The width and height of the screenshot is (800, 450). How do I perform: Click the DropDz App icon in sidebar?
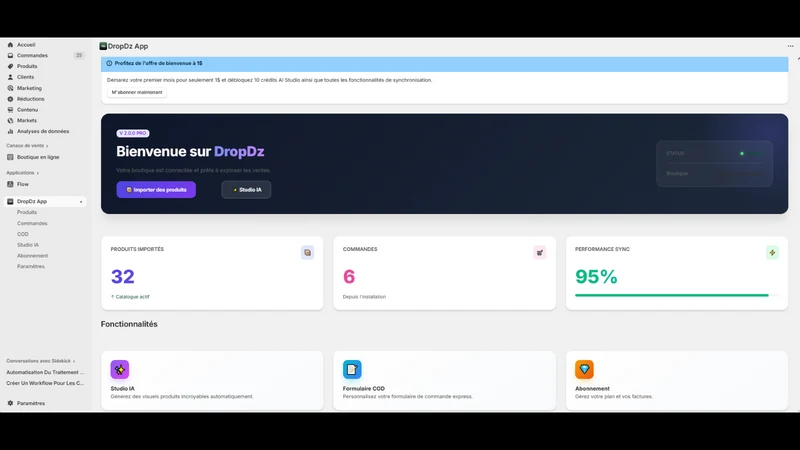click(10, 202)
